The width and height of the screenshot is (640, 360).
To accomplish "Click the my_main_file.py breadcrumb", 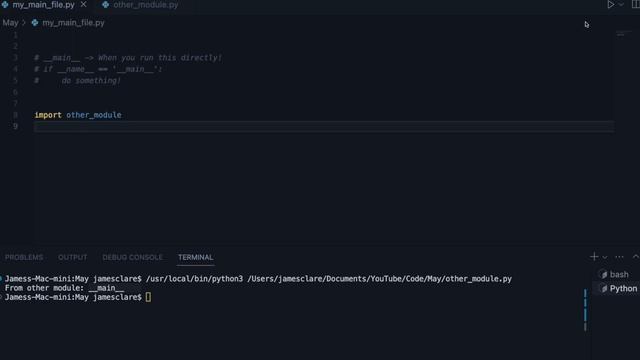I will pos(73,23).
